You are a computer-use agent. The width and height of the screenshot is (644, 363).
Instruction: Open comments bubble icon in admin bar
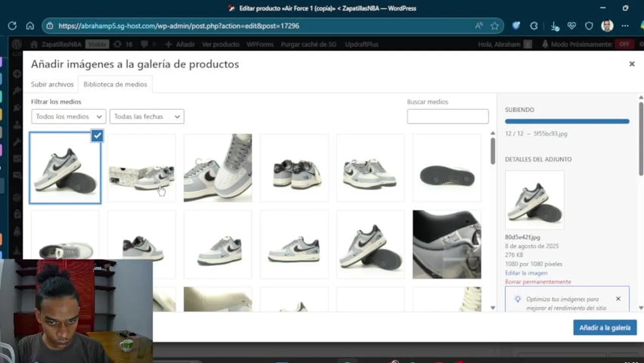[x=145, y=44]
